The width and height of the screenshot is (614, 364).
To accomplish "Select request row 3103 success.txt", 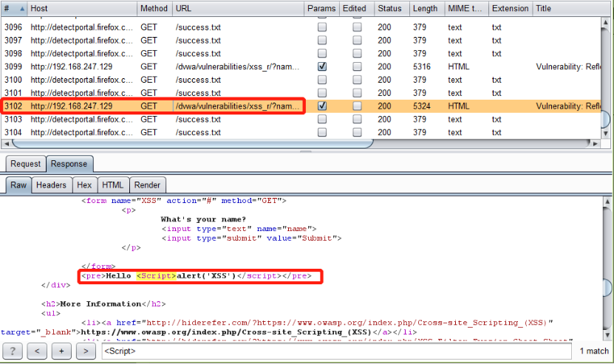I will [301, 119].
